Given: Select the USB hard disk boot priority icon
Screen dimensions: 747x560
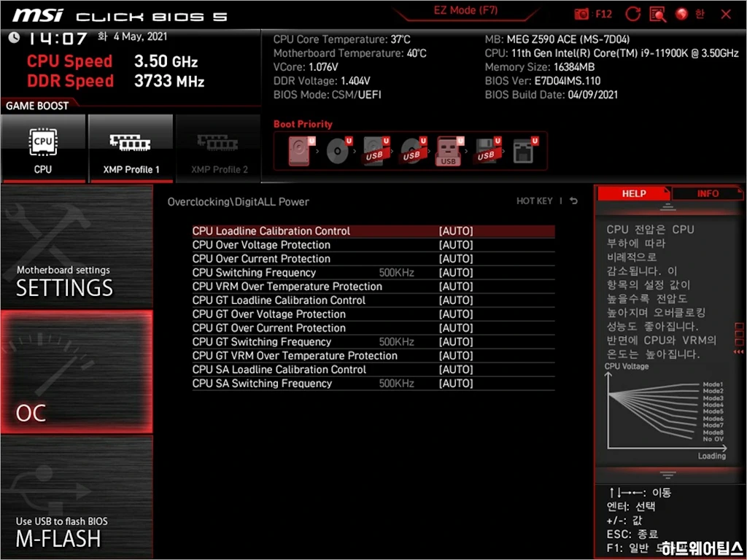Looking at the screenshot, I should click(376, 151).
